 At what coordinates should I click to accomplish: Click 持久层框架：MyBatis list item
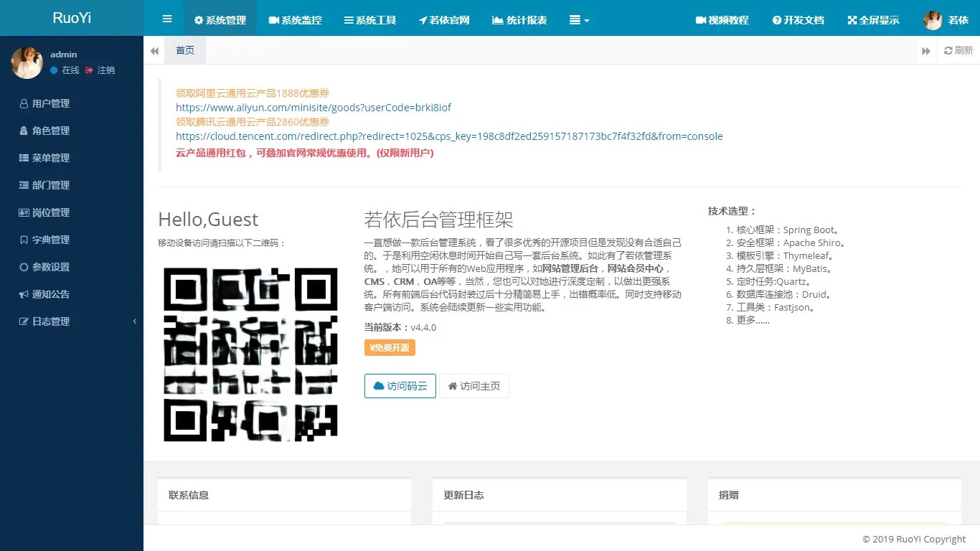click(x=784, y=269)
